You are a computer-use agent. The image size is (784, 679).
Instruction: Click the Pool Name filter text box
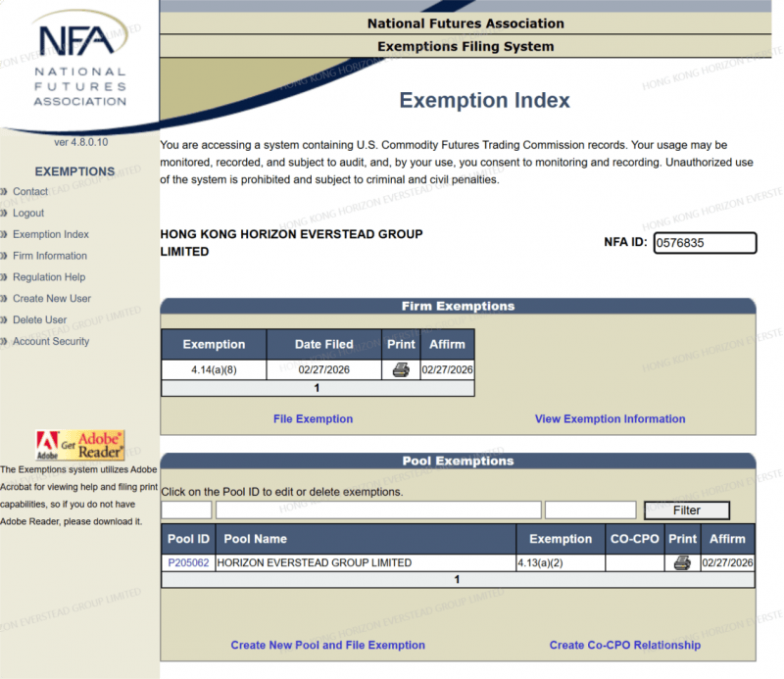(x=378, y=510)
